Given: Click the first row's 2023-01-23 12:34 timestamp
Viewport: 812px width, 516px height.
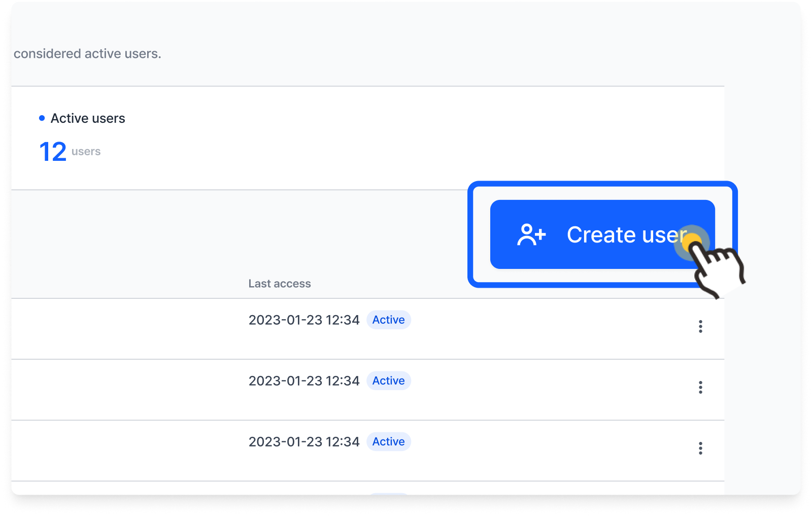Looking at the screenshot, I should point(304,320).
